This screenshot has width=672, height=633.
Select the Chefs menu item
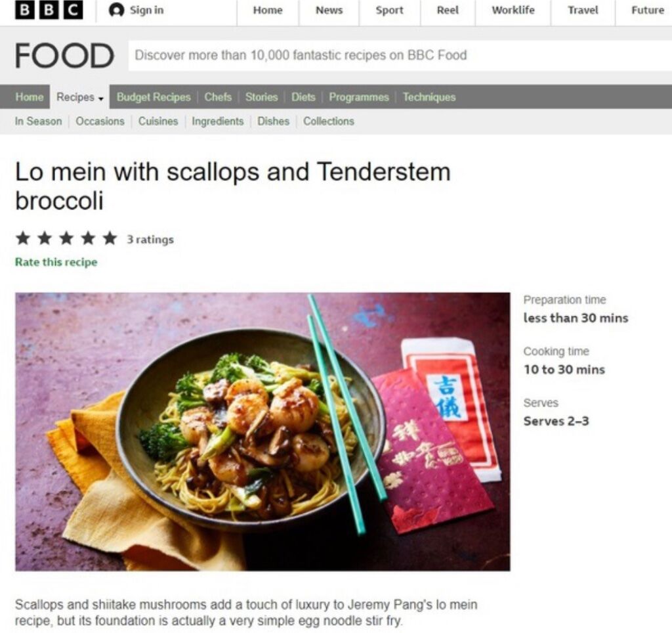218,97
